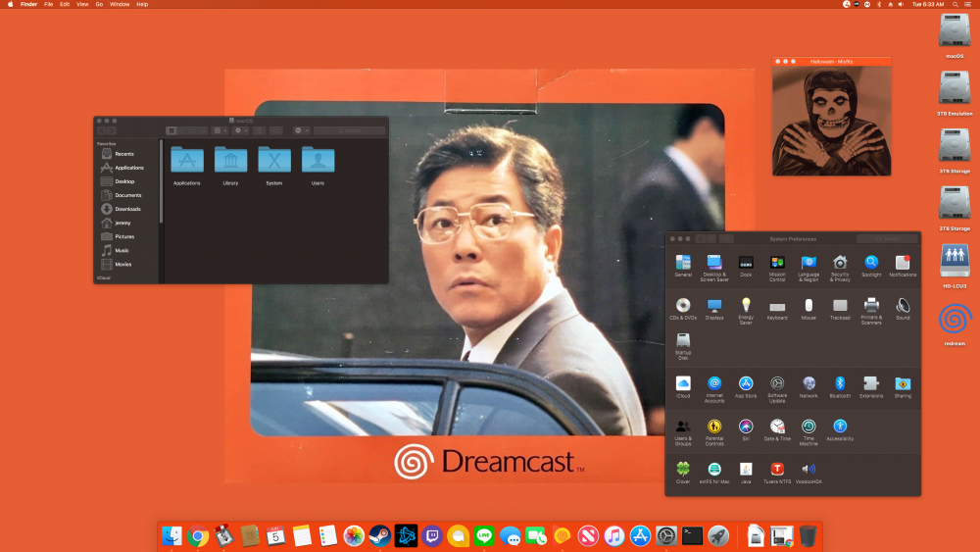Open Internet Accounts preferences
The image size is (980, 552).
(714, 389)
